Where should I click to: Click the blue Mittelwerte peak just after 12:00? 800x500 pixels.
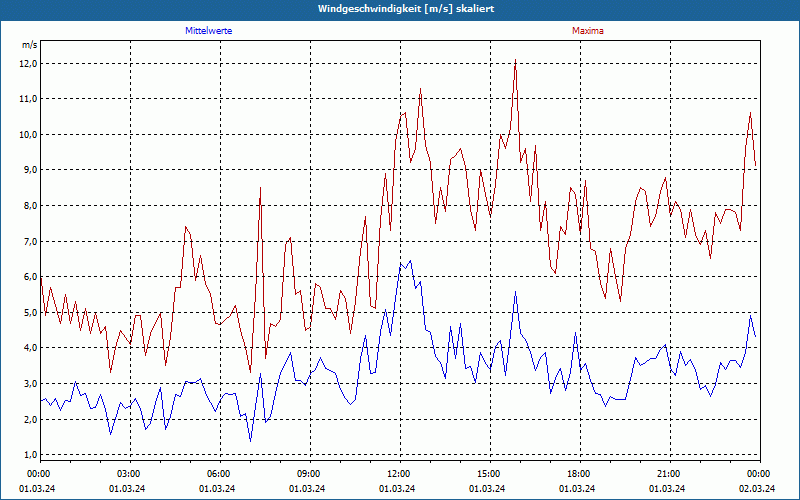pyautogui.click(x=410, y=261)
